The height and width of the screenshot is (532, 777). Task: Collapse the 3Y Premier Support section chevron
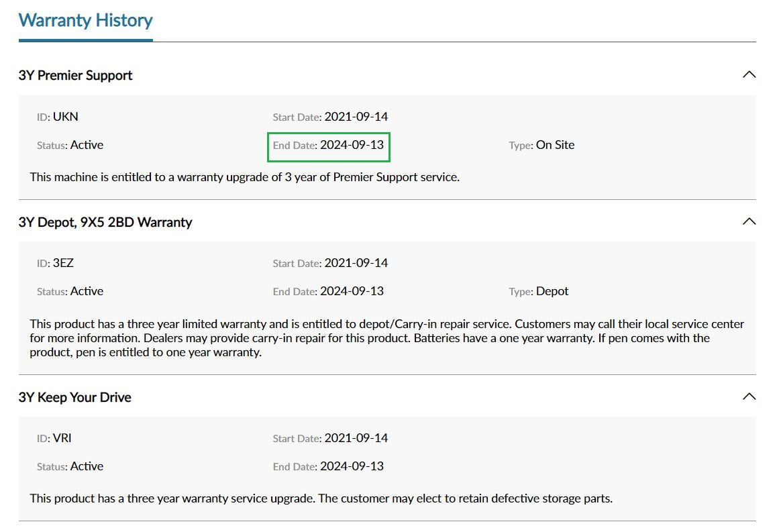click(x=749, y=74)
